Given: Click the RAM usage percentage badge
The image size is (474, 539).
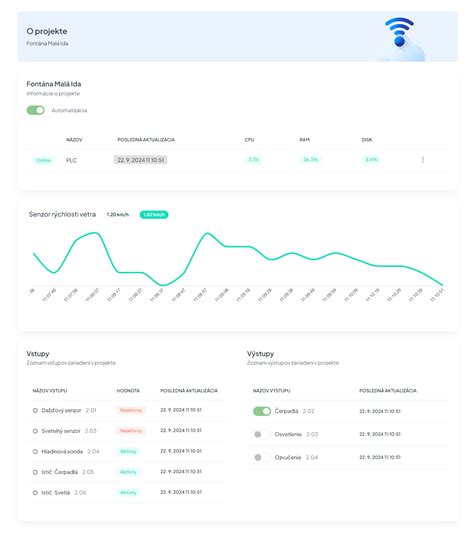Looking at the screenshot, I should tap(310, 160).
